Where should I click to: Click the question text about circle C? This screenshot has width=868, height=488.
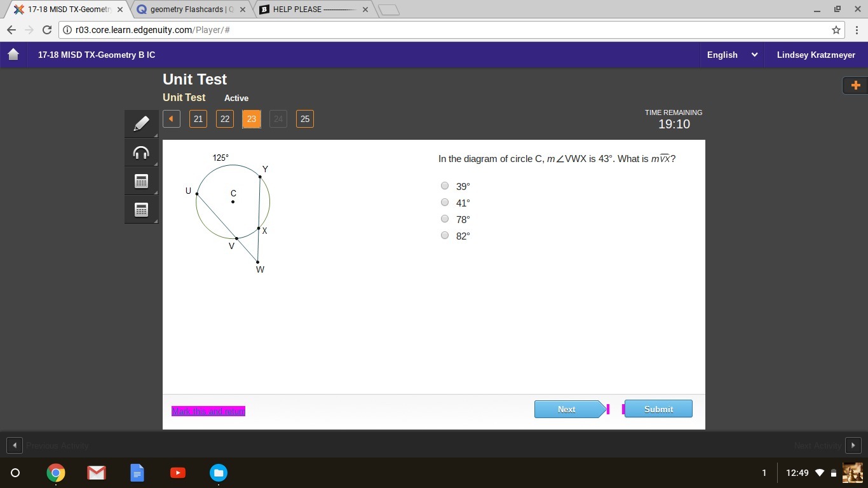tap(557, 159)
